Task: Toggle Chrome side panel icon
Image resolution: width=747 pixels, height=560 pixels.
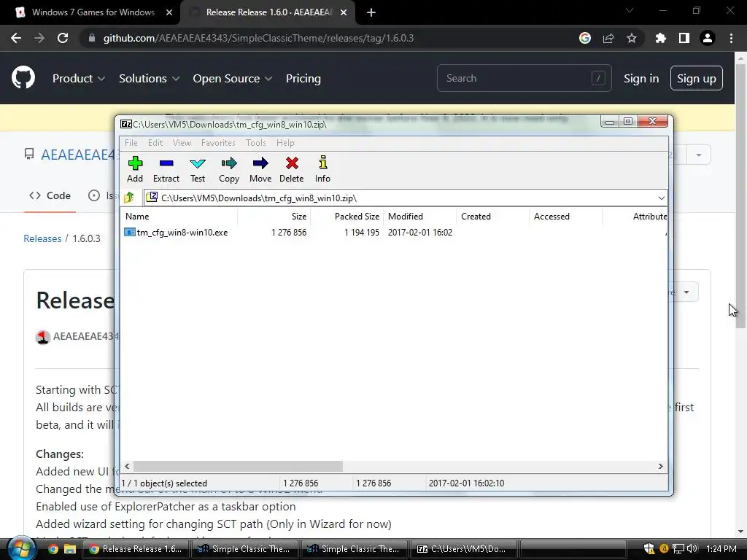Action: pyautogui.click(x=684, y=38)
